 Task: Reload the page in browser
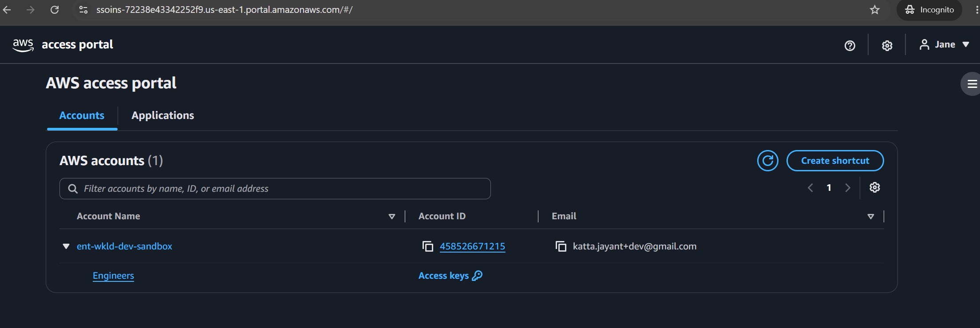(x=55, y=10)
